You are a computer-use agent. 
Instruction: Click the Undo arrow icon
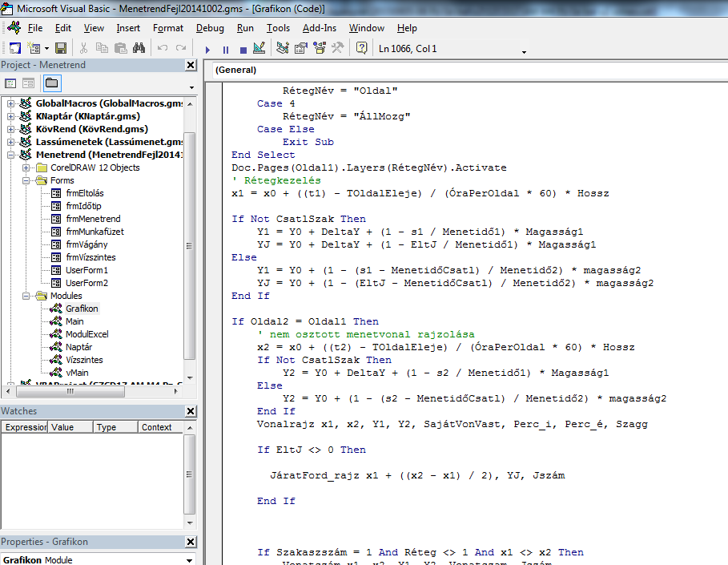coord(163,48)
